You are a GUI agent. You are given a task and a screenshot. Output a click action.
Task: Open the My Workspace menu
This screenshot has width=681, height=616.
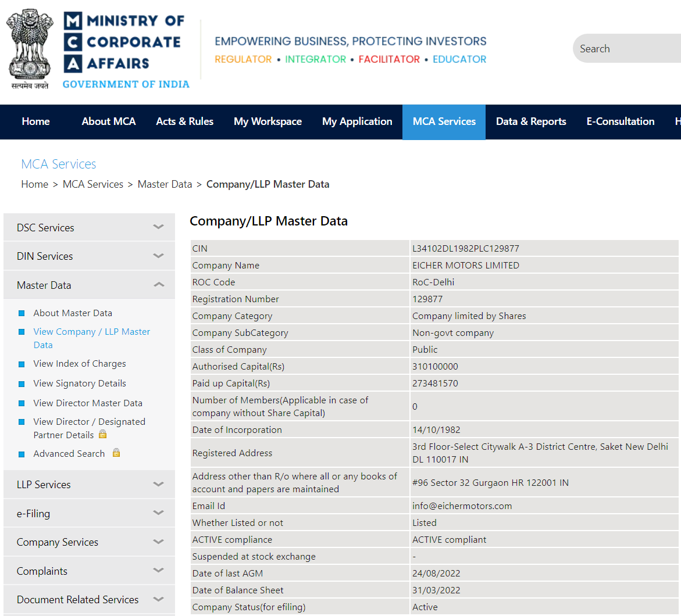click(268, 121)
